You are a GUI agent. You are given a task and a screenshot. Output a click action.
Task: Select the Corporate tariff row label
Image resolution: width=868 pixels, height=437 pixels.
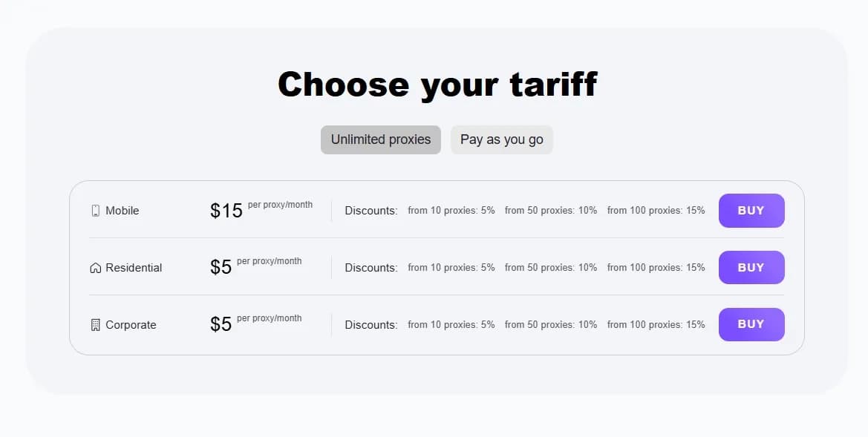[x=131, y=325]
